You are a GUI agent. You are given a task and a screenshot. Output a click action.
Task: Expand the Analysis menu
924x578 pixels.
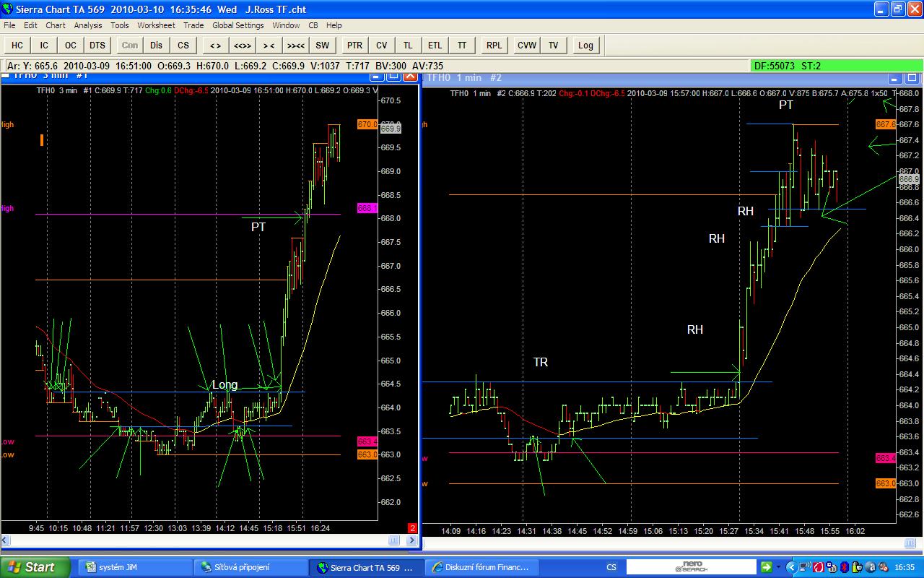click(x=88, y=25)
